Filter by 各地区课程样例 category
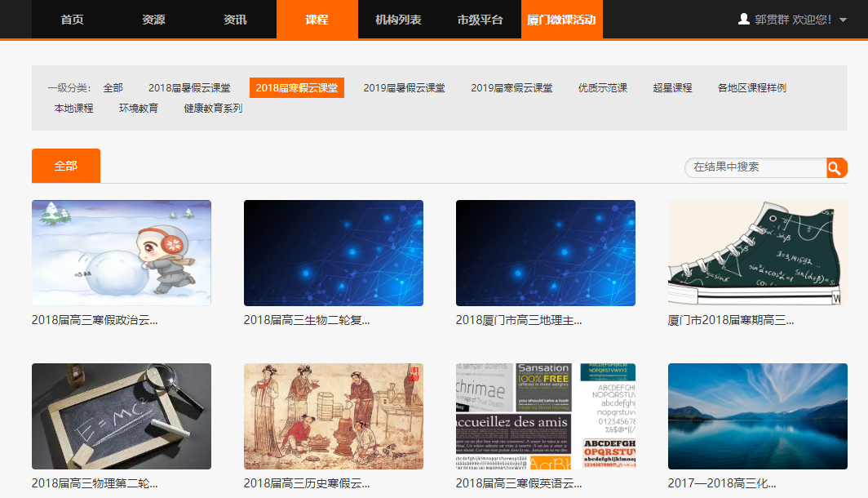Viewport: 868px width, 498px height. pos(752,87)
